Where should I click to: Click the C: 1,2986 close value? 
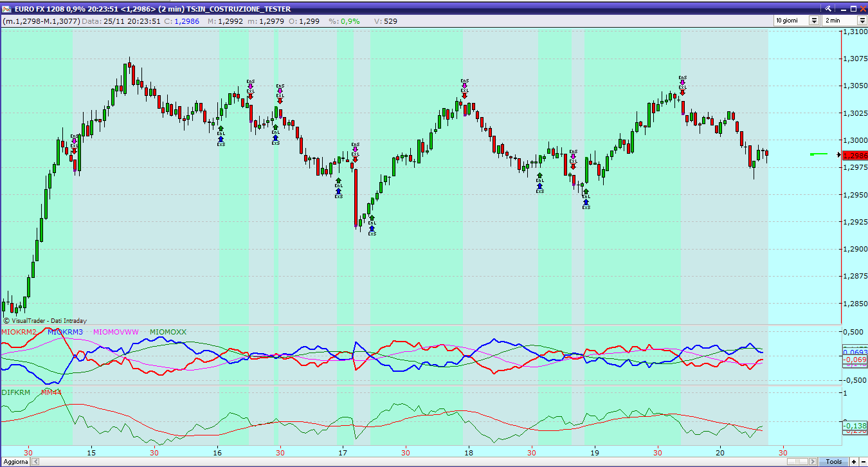pos(182,21)
